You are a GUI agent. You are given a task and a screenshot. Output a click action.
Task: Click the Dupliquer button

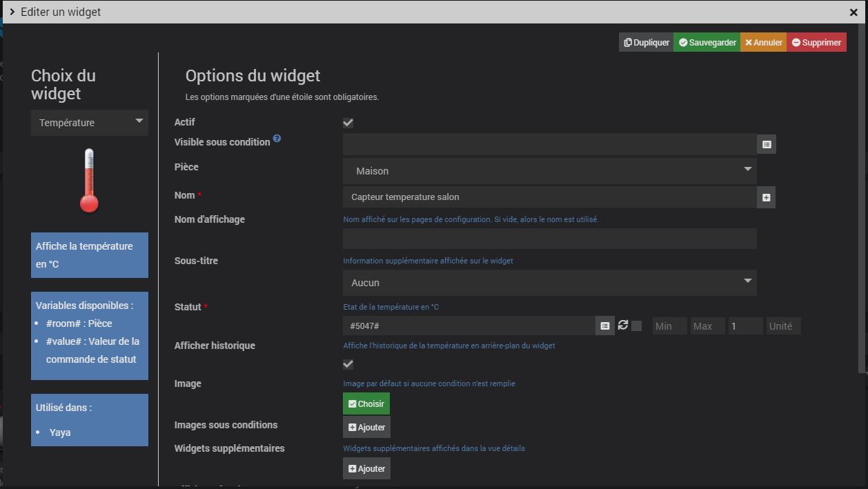tap(647, 43)
